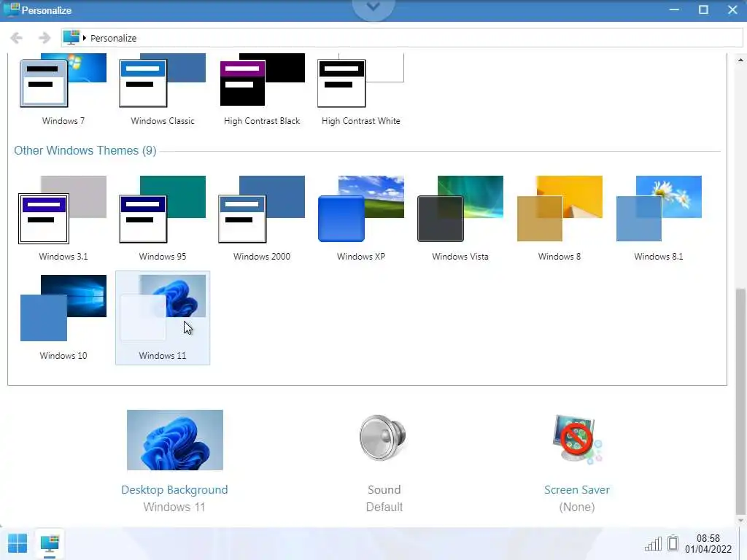Click the Sound speaker icon
747x560 pixels.
point(382,437)
